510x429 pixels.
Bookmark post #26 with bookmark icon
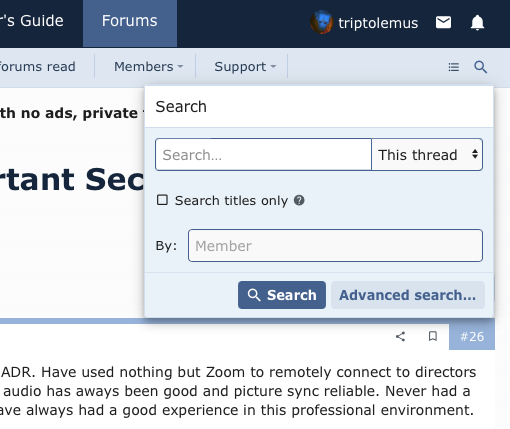point(433,336)
